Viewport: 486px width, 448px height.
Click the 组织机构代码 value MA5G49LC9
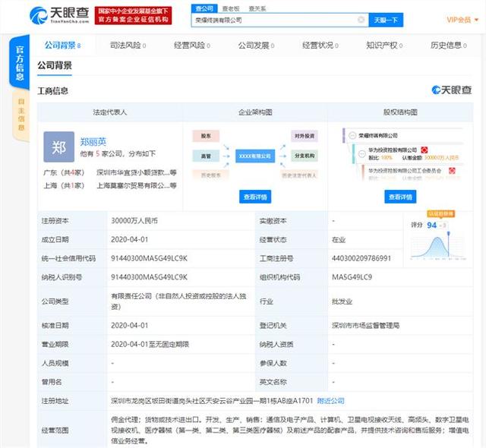352,277
